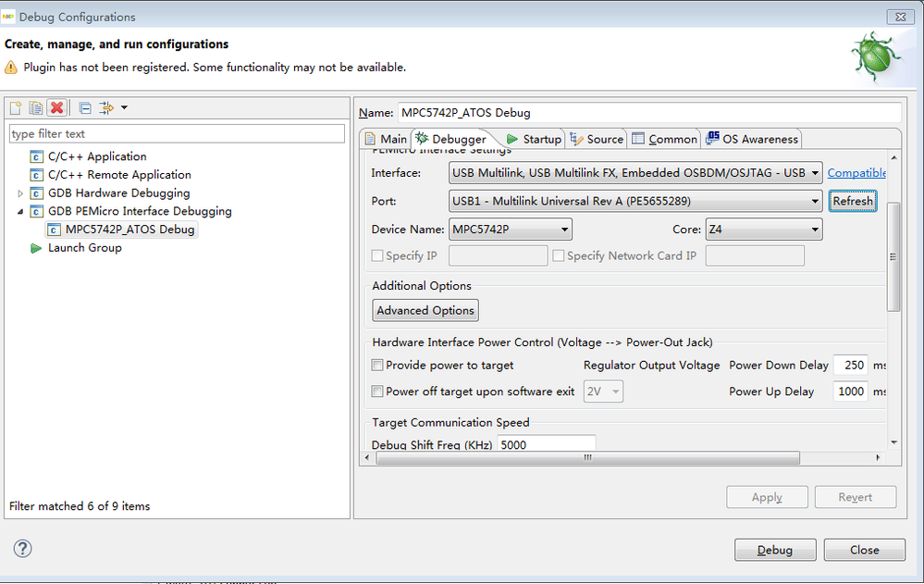Click the type filter text field
The width and height of the screenshot is (924, 584).
[x=177, y=134]
